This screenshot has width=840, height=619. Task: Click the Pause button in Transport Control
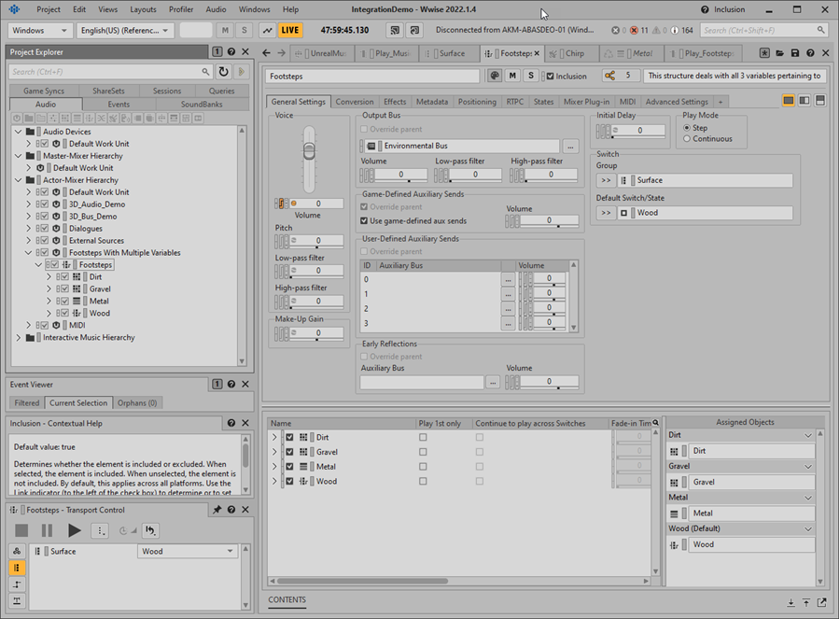[47, 530]
